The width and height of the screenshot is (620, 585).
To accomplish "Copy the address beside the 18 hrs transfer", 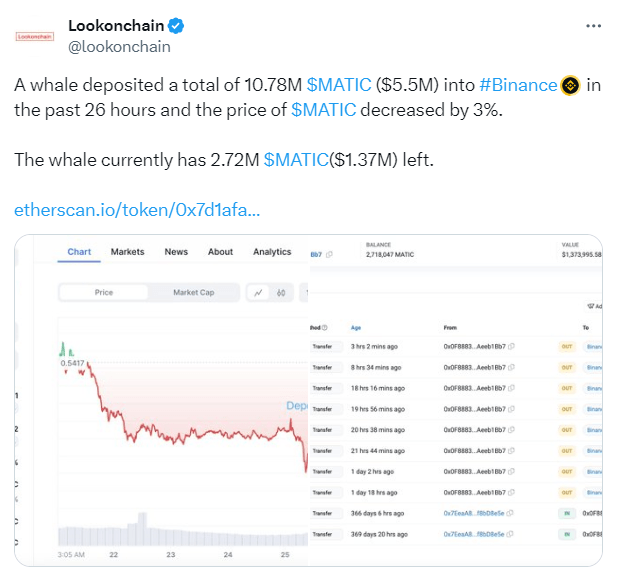I will (511, 388).
